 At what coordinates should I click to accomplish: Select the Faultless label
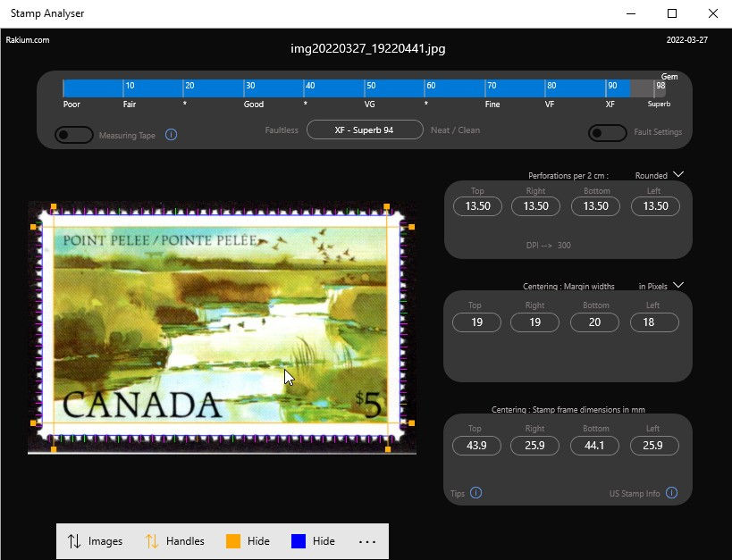click(282, 130)
